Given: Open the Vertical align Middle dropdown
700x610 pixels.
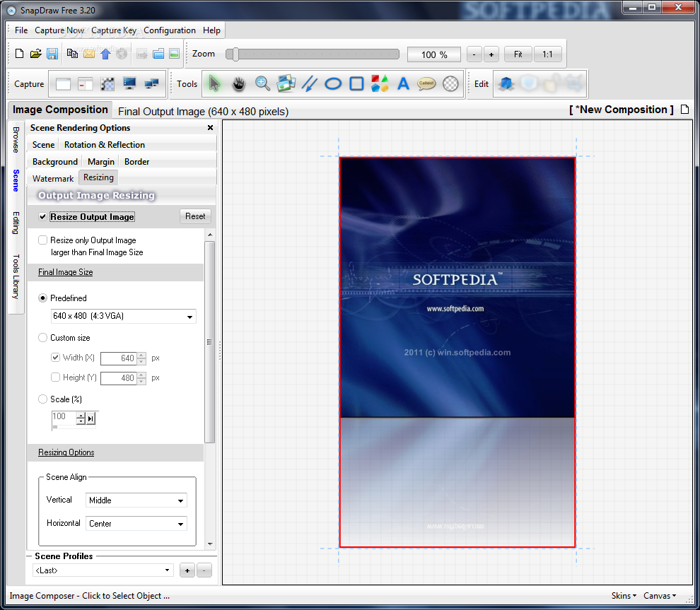Looking at the screenshot, I should pos(136,500).
